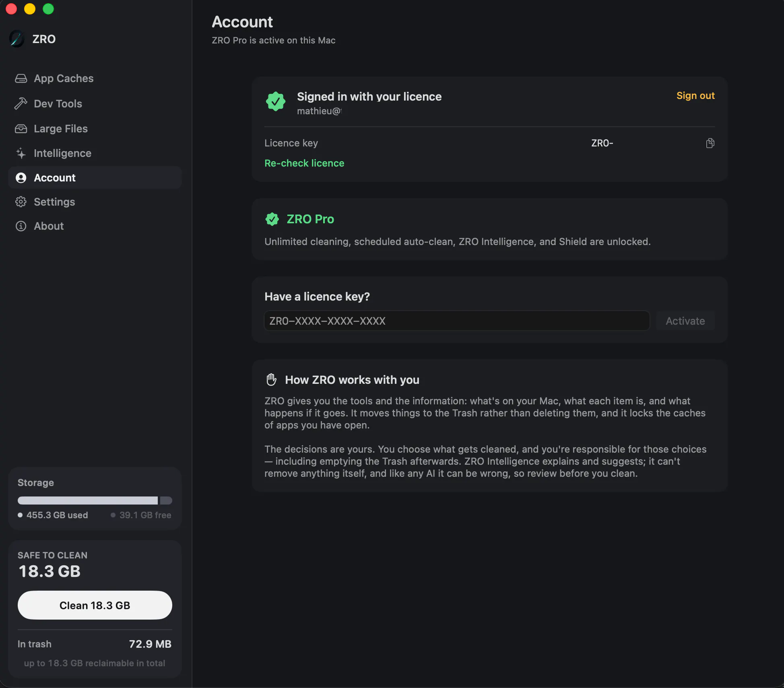Click the Settings gear icon

(x=21, y=202)
